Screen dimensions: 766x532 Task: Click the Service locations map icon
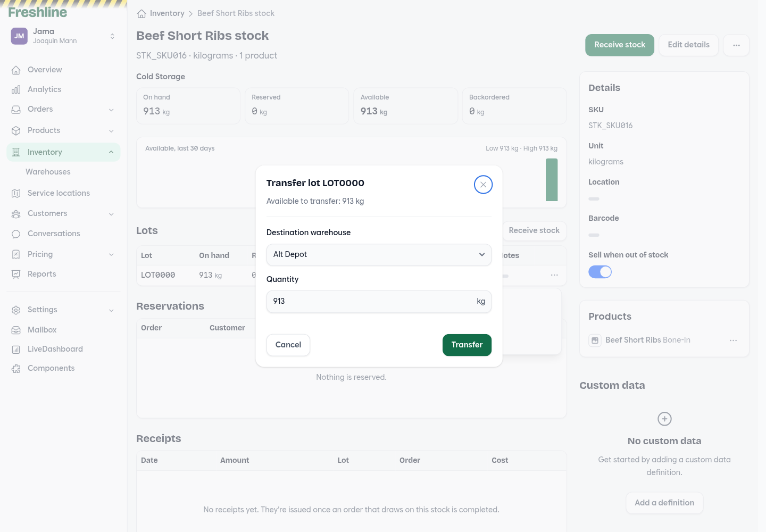tap(16, 193)
